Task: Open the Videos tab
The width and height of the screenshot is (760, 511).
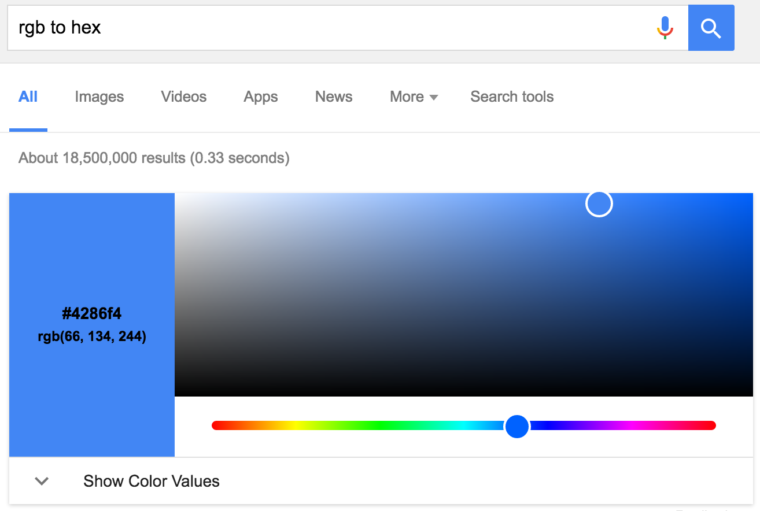Action: coord(184,97)
